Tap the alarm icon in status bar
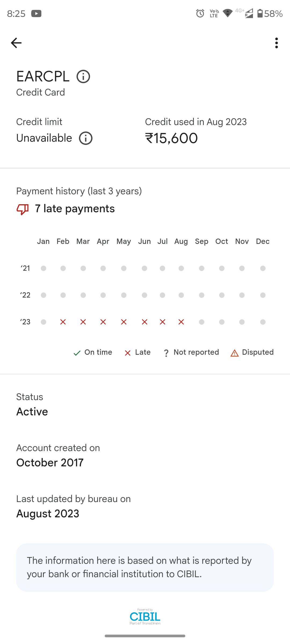This screenshot has height=644, width=290. tap(200, 13)
